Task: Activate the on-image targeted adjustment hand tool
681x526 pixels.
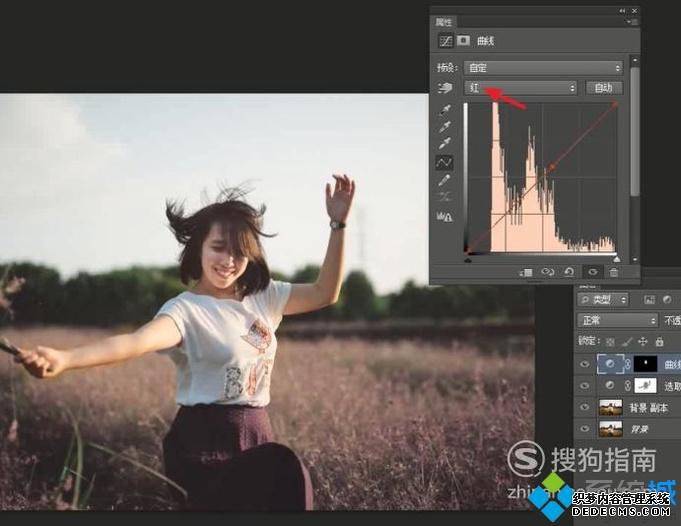Action: pos(444,88)
